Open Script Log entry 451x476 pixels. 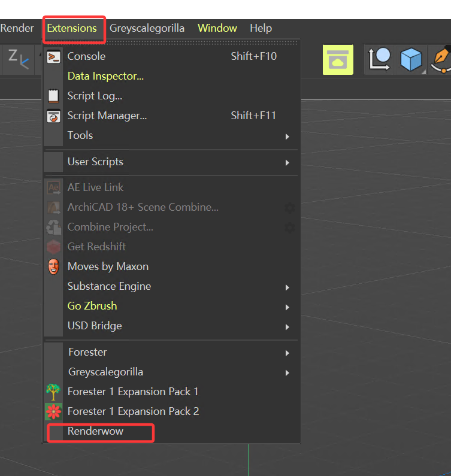(172, 96)
